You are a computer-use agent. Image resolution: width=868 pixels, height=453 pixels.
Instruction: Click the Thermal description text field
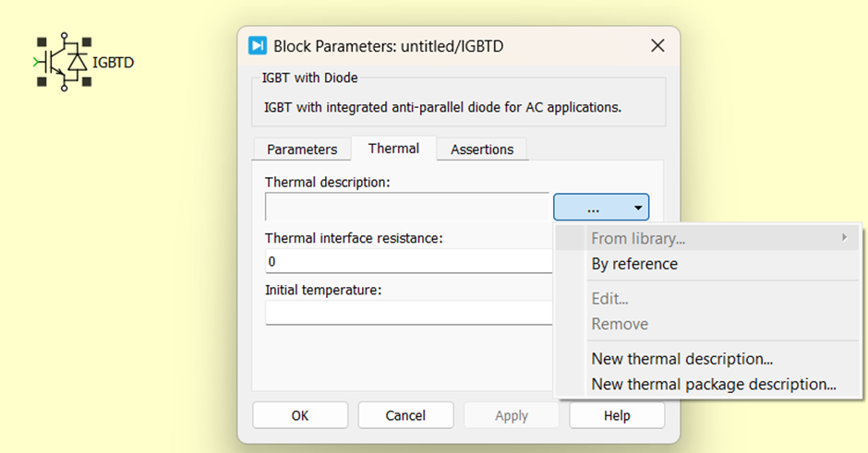tap(407, 207)
